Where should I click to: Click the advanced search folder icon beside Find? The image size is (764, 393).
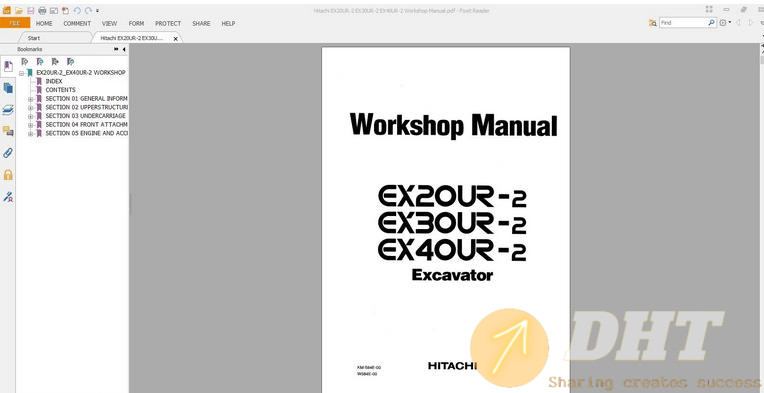point(652,23)
